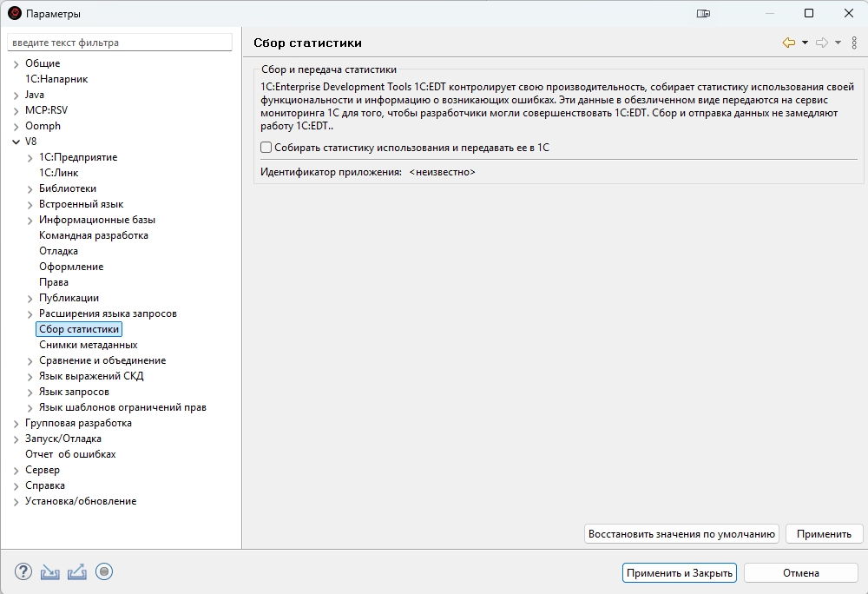Expand the Расширения языка запросов node
Viewport: 868px width, 594px height.
[30, 314]
